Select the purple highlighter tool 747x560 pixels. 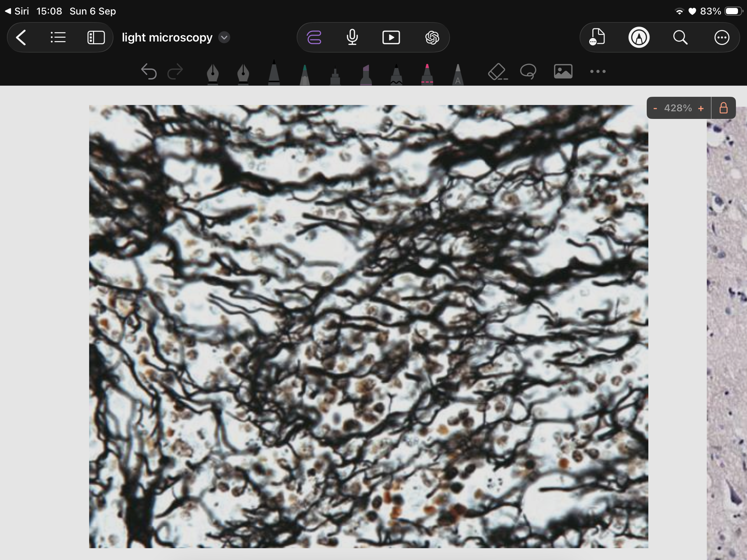(366, 74)
